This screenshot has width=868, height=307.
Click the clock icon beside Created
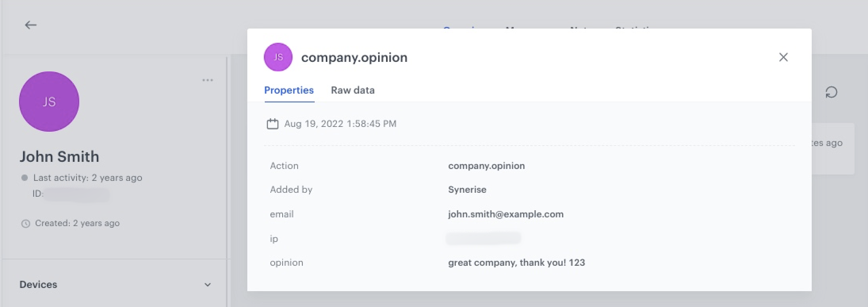click(x=25, y=224)
